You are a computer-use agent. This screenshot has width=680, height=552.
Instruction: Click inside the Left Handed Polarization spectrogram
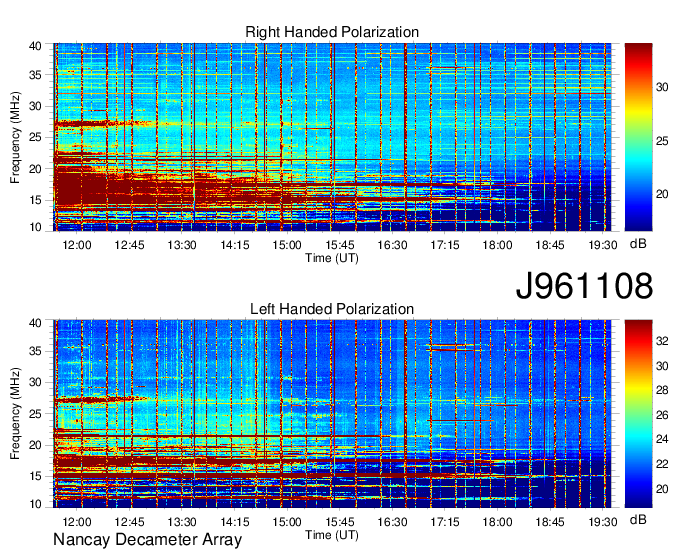(332, 414)
